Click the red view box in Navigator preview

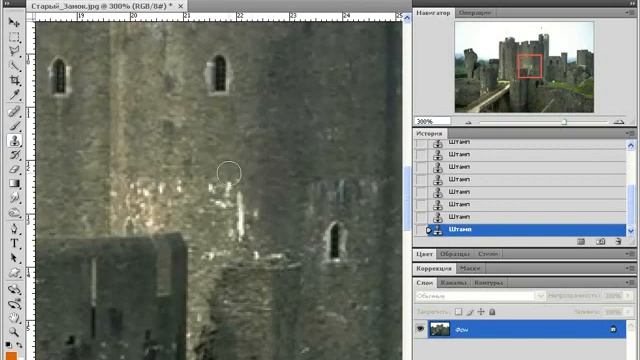click(x=530, y=66)
